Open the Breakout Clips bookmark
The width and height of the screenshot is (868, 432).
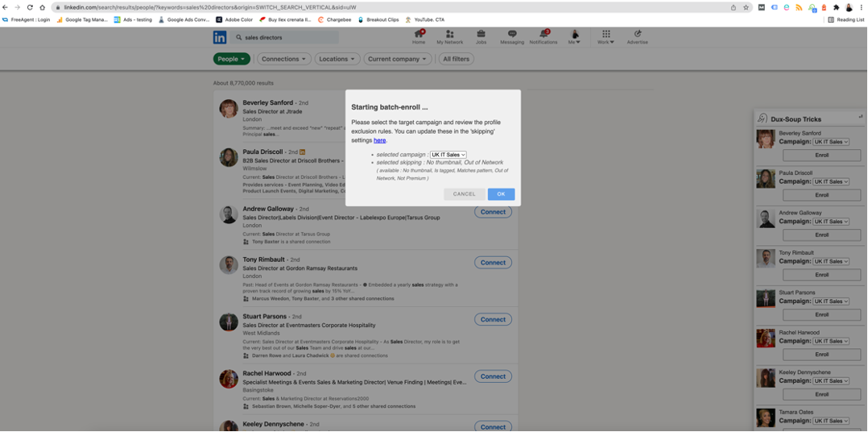click(x=378, y=19)
